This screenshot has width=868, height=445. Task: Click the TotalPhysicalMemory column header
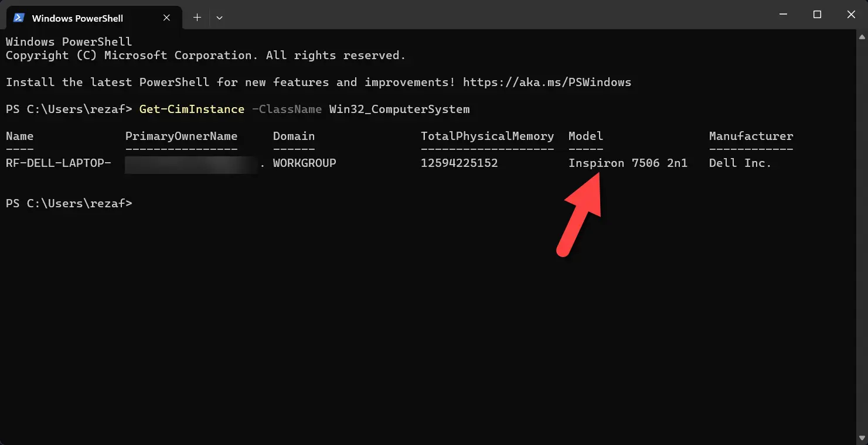487,136
